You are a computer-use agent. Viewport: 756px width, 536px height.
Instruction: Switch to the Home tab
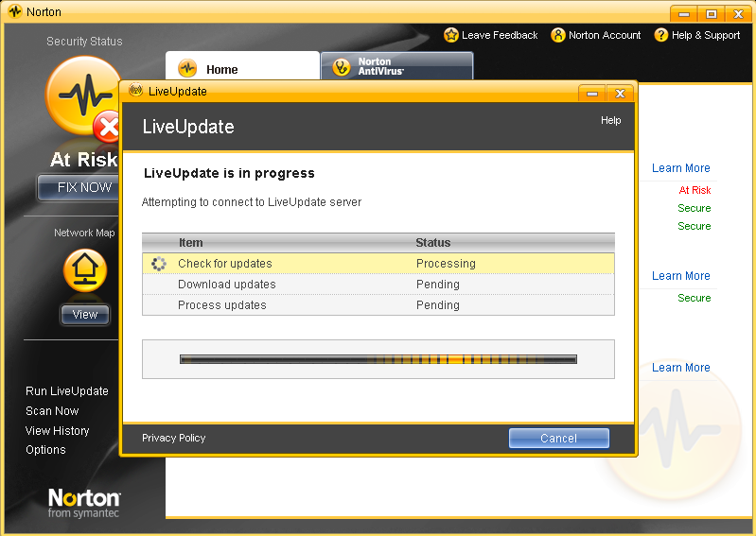242,66
